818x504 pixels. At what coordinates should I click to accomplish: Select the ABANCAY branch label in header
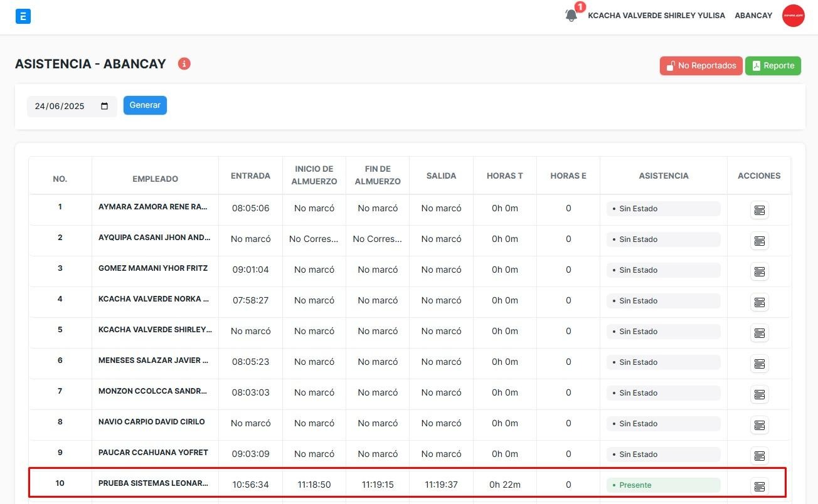(753, 16)
